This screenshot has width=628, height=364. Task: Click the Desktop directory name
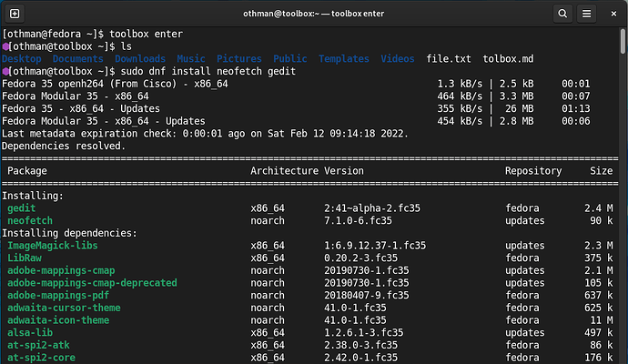pyautogui.click(x=22, y=58)
